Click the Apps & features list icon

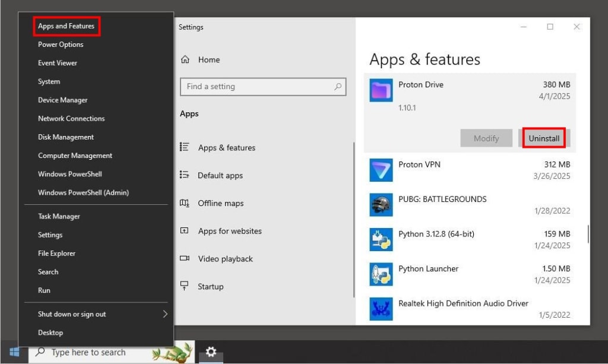(185, 147)
